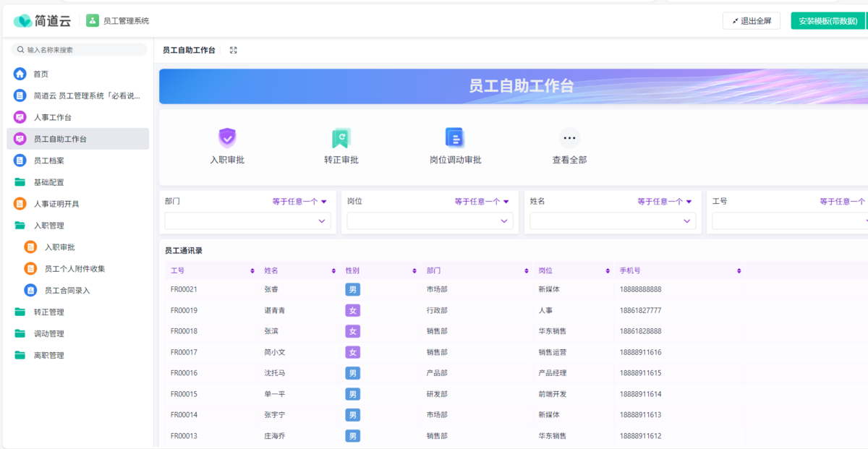Toggle sorting on the 手机号 column
This screenshot has width=868, height=449.
(739, 271)
